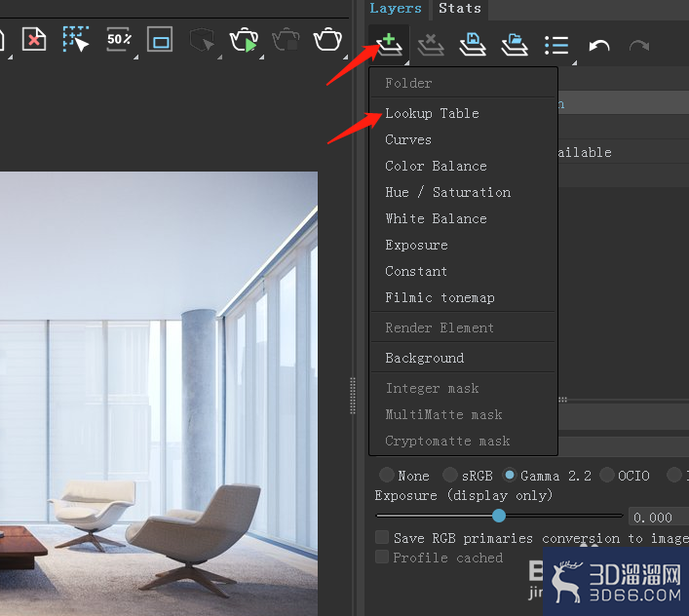This screenshot has width=689, height=616.
Task: Add a Background layer
Action: click(464, 358)
